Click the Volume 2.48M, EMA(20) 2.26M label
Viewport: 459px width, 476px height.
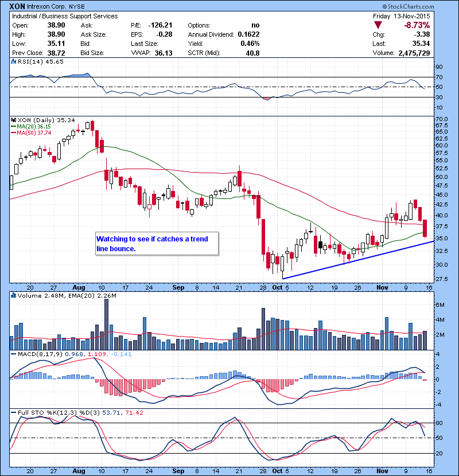(x=67, y=295)
